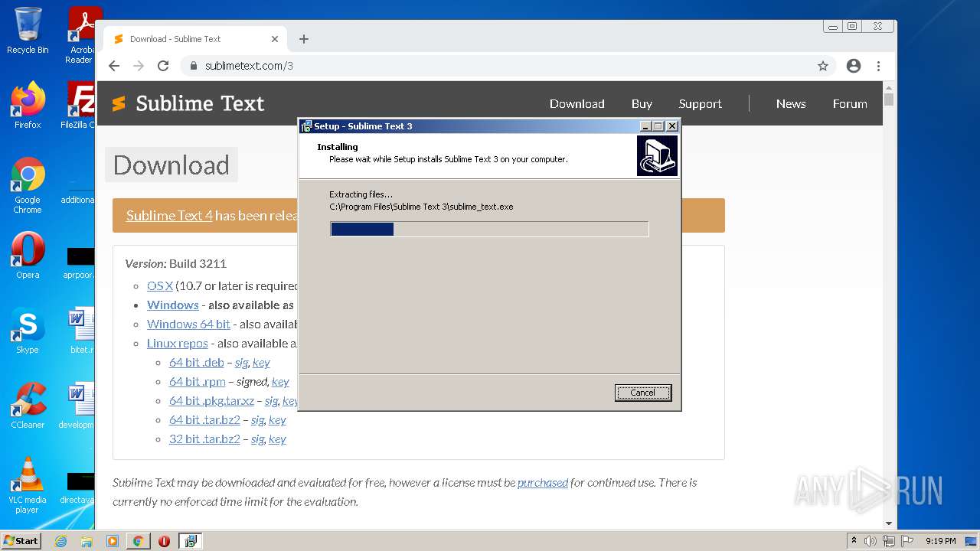Download the 64 bit .pkg.tar.xz package
The height and width of the screenshot is (551, 980).
click(211, 401)
